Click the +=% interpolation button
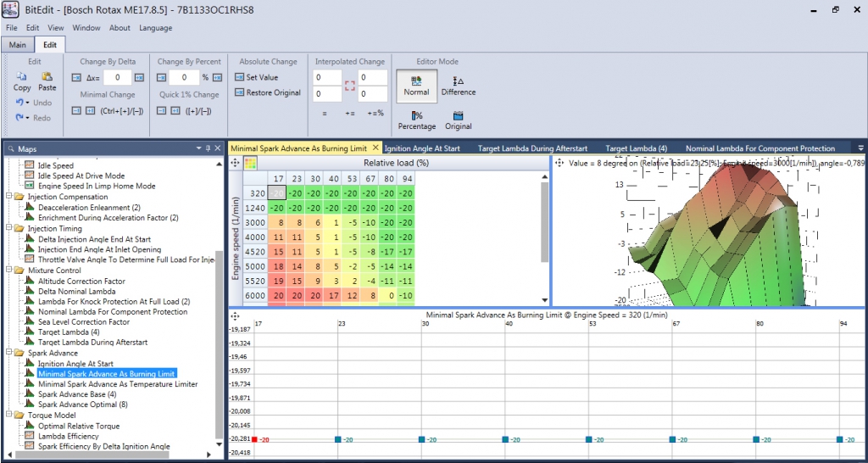The image size is (868, 463). coord(376,113)
